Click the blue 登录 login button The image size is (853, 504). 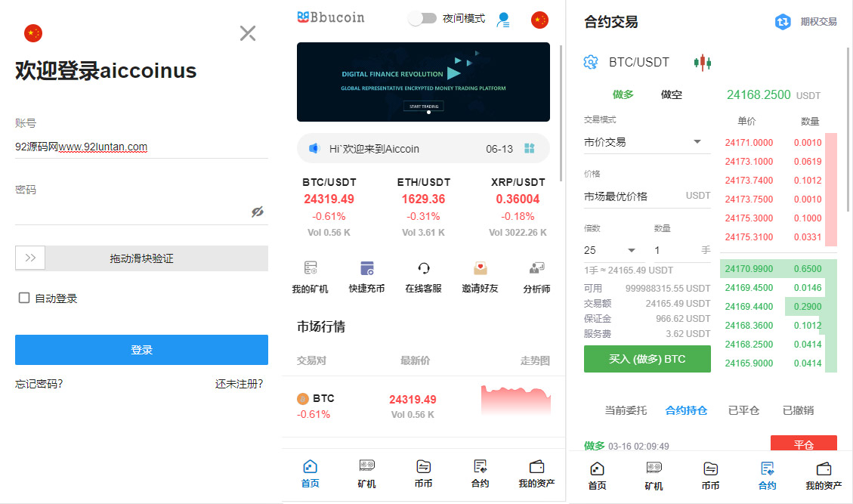click(141, 350)
